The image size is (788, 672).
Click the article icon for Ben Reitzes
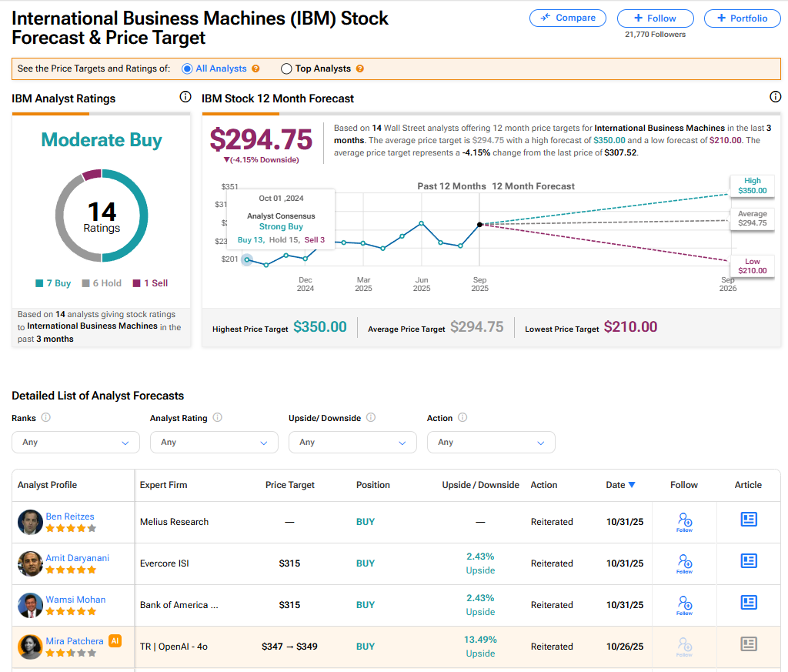pyautogui.click(x=748, y=520)
